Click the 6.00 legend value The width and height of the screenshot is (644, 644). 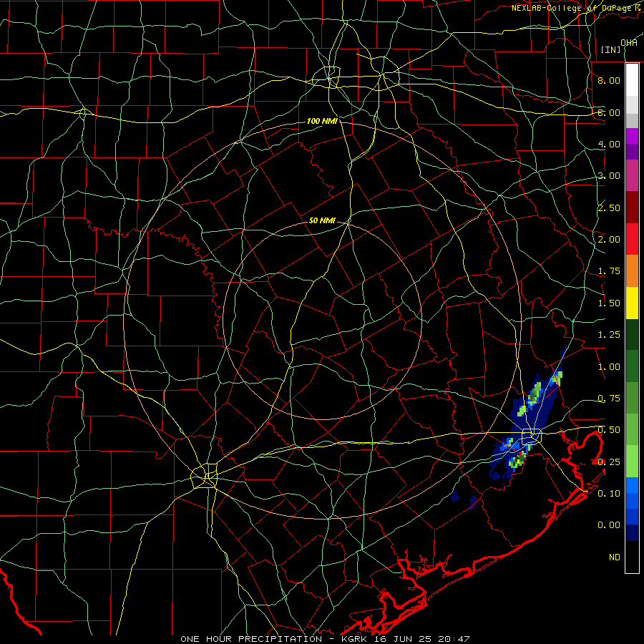click(x=609, y=112)
